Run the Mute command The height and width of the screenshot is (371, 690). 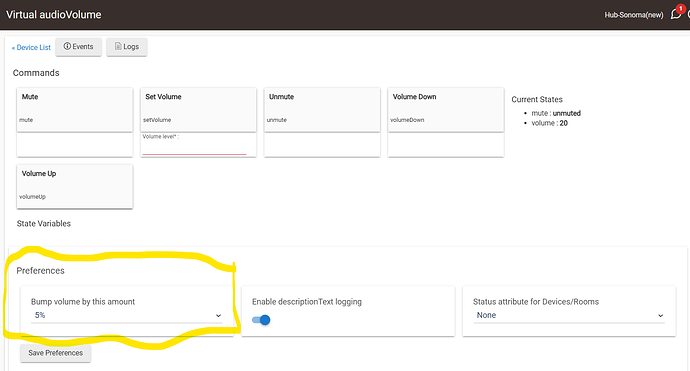click(x=75, y=109)
